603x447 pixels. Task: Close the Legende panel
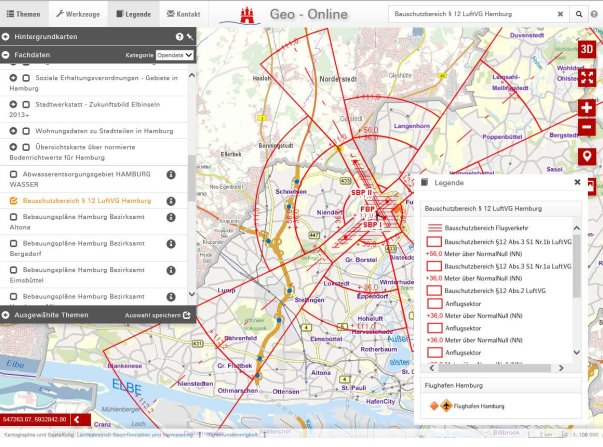tap(577, 183)
